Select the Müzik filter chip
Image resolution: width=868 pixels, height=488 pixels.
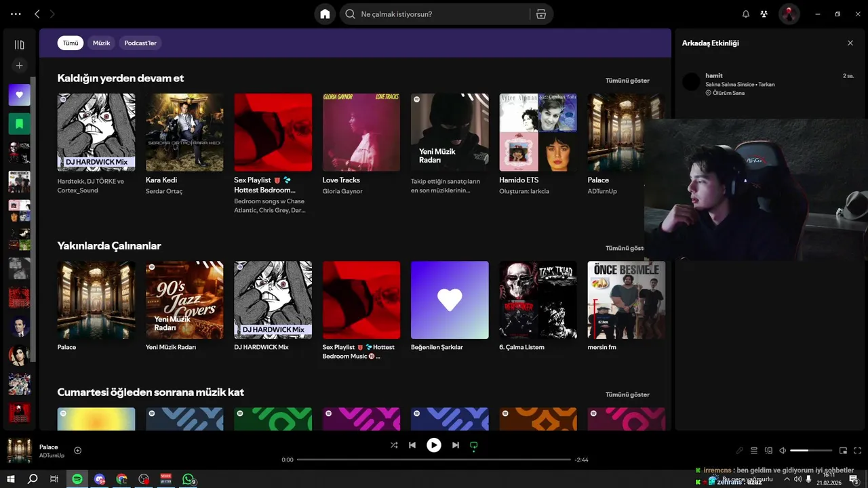(101, 43)
